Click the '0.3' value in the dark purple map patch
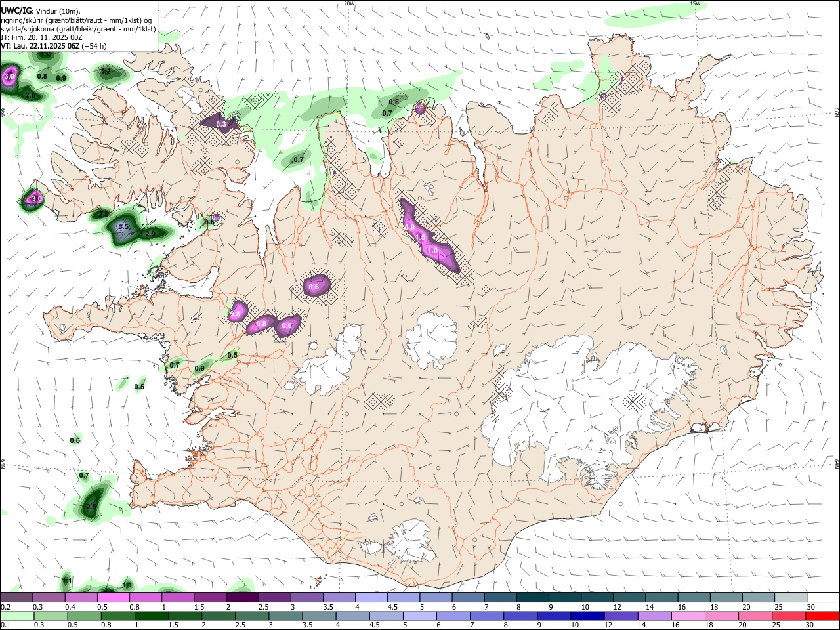This screenshot has height=630, width=840. coord(221,124)
